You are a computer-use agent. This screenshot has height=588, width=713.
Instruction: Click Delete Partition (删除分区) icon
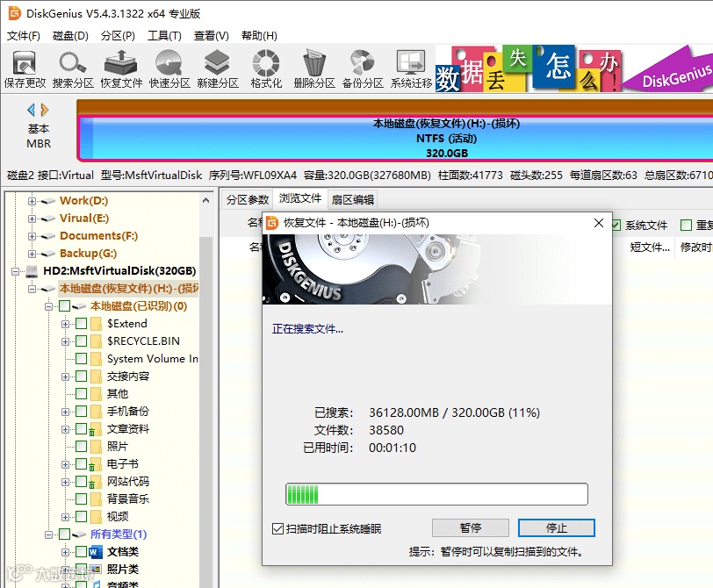pyautogui.click(x=314, y=69)
